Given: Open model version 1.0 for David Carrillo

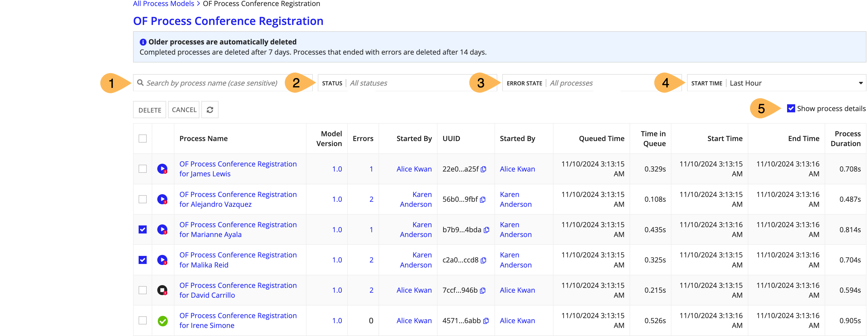Looking at the screenshot, I should coord(337,290).
